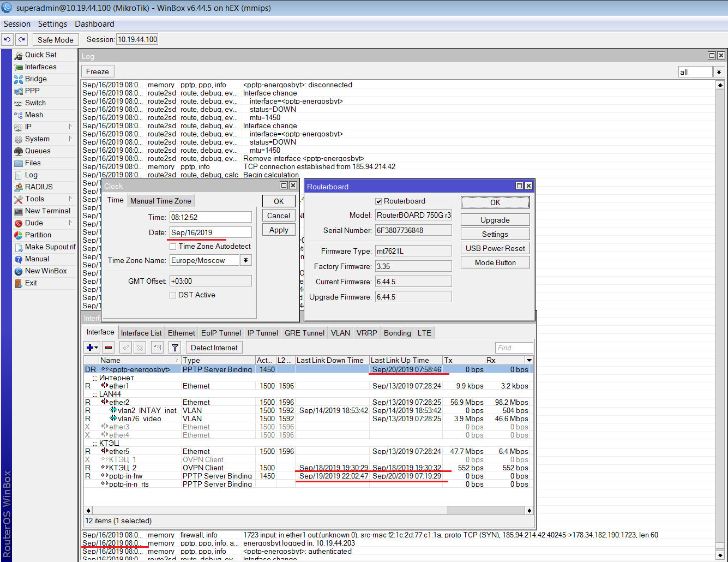
Task: Click the funnel filter icon in interface toolbar
Action: (x=175, y=348)
